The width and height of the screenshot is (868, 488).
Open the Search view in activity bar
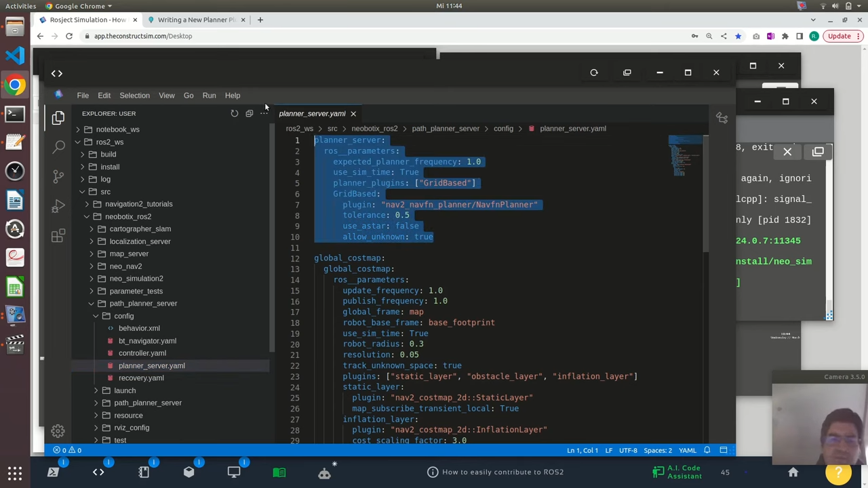[58, 146]
